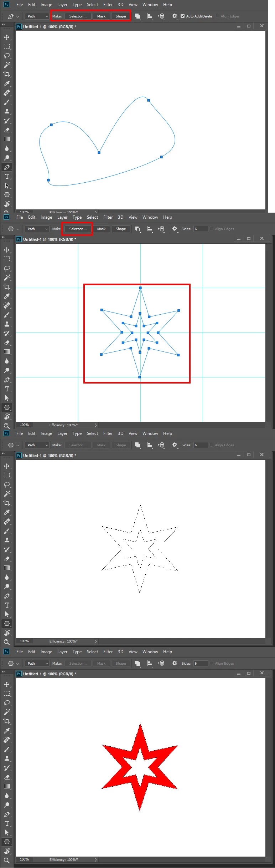275x868 pixels.
Task: Open the Layer menu in heart-path window
Action: pos(62,5)
